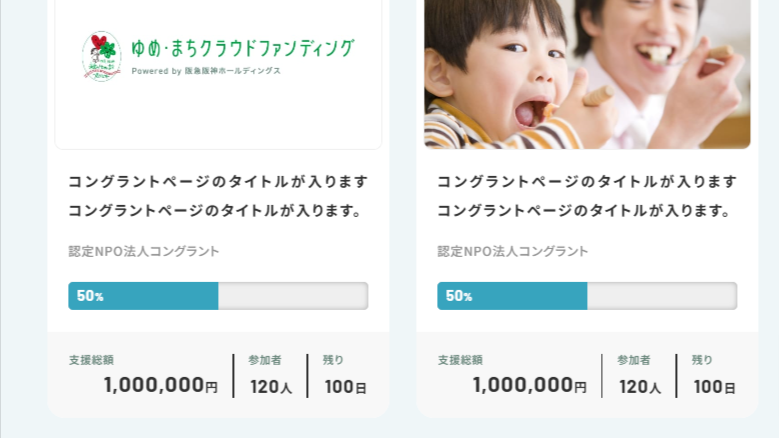Click the unfilled gray portion of right progress bar

(x=662, y=296)
